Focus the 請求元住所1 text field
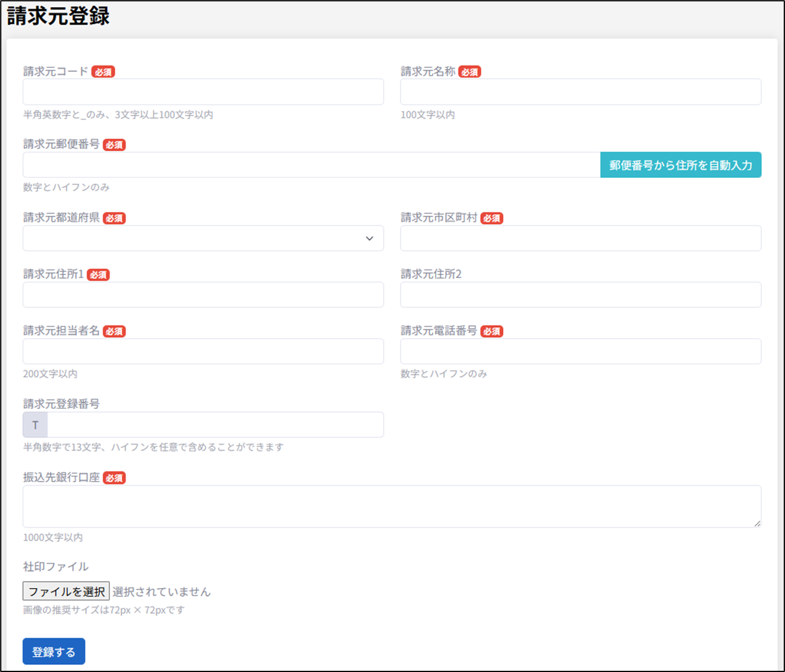The height and width of the screenshot is (672, 785). pyautogui.click(x=203, y=295)
